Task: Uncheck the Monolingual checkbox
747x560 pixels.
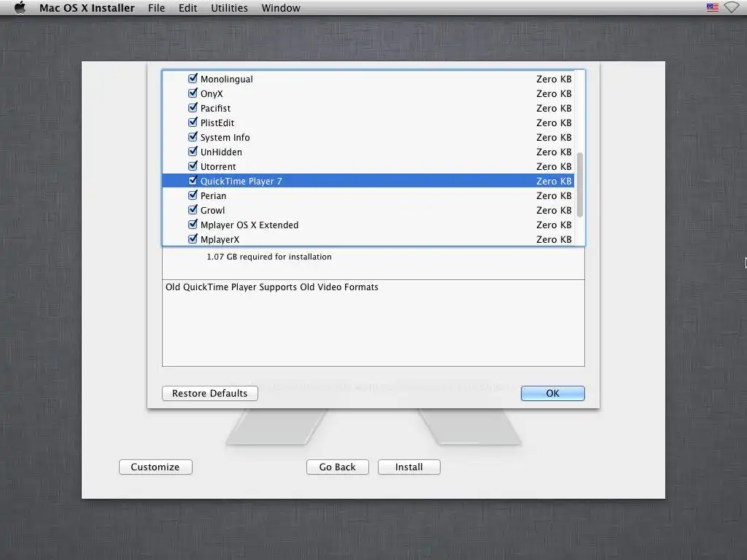Action: [x=193, y=79]
